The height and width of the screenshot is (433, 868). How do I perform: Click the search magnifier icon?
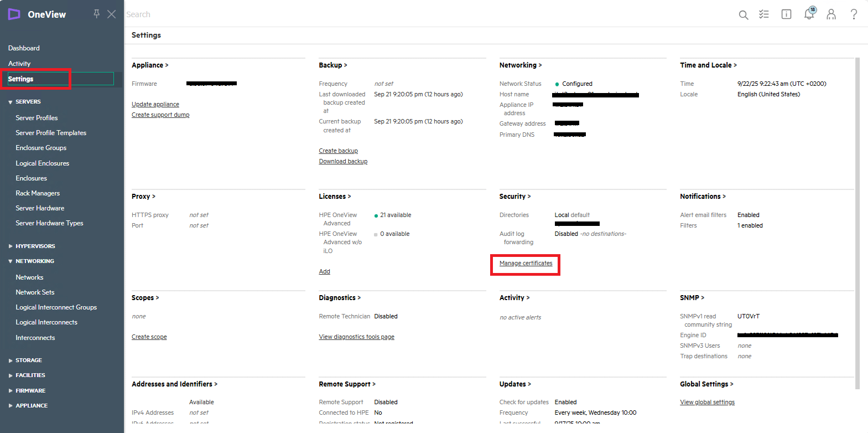pos(743,15)
